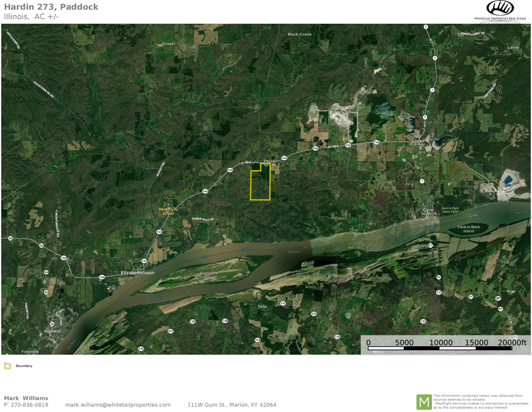Click the Lamb place label
This screenshot has width=532, height=412.
tap(514, 47)
